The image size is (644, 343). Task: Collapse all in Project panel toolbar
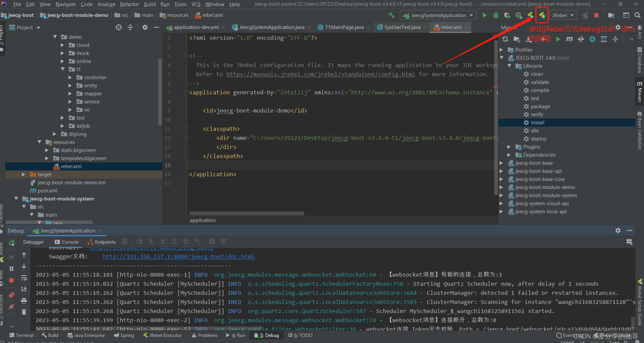(130, 27)
